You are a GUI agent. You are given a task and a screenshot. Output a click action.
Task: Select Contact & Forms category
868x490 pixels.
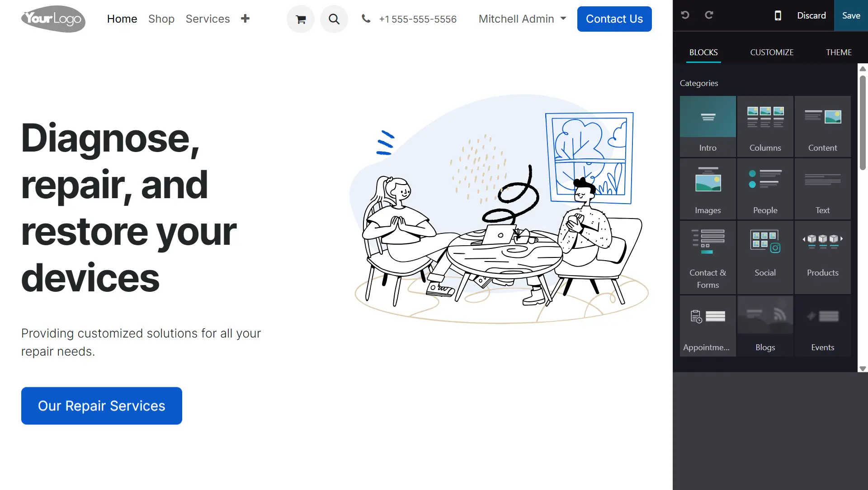pyautogui.click(x=708, y=257)
